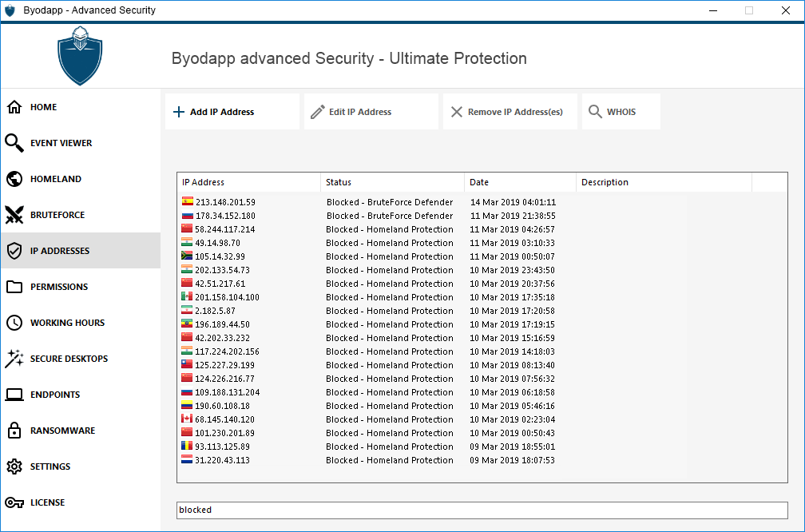Open the LICENSE section

point(81,502)
